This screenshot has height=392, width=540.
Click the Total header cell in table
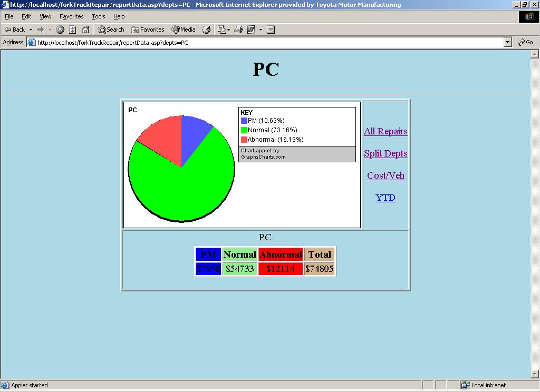click(x=319, y=254)
